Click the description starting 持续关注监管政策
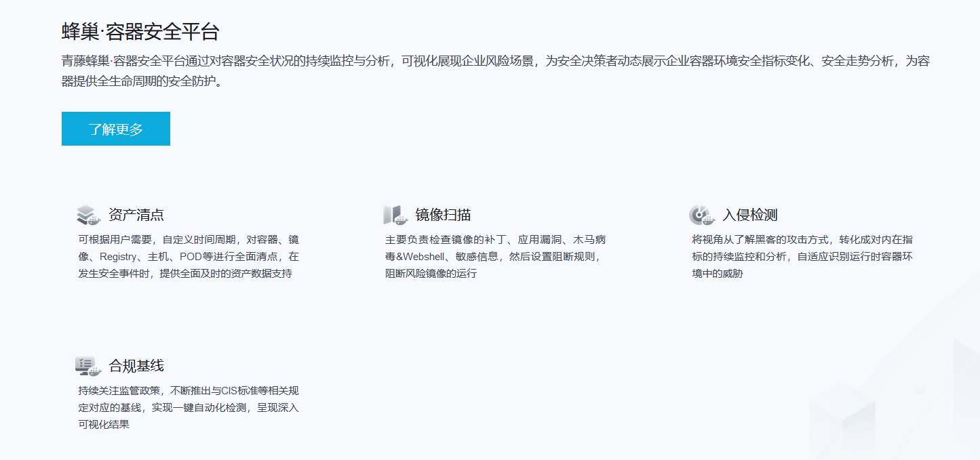 point(189,408)
